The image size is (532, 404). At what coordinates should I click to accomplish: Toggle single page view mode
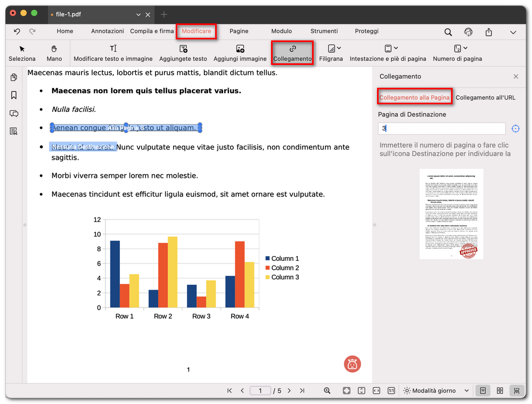point(482,391)
